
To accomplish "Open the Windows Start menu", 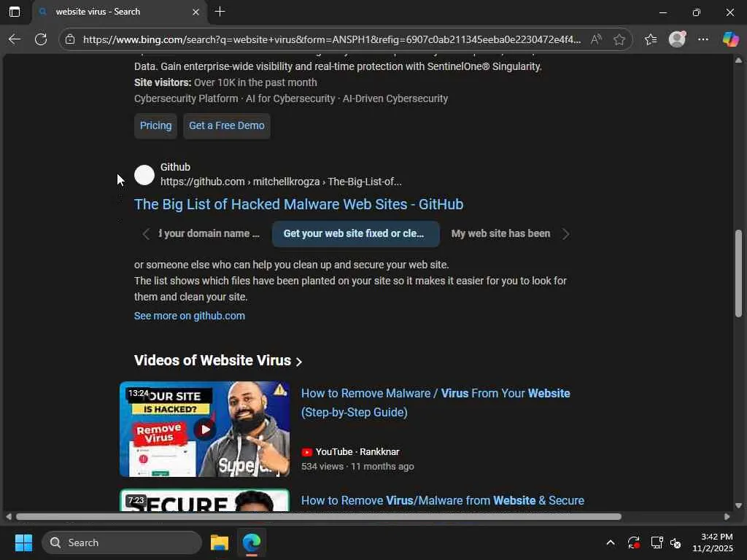I will click(23, 542).
